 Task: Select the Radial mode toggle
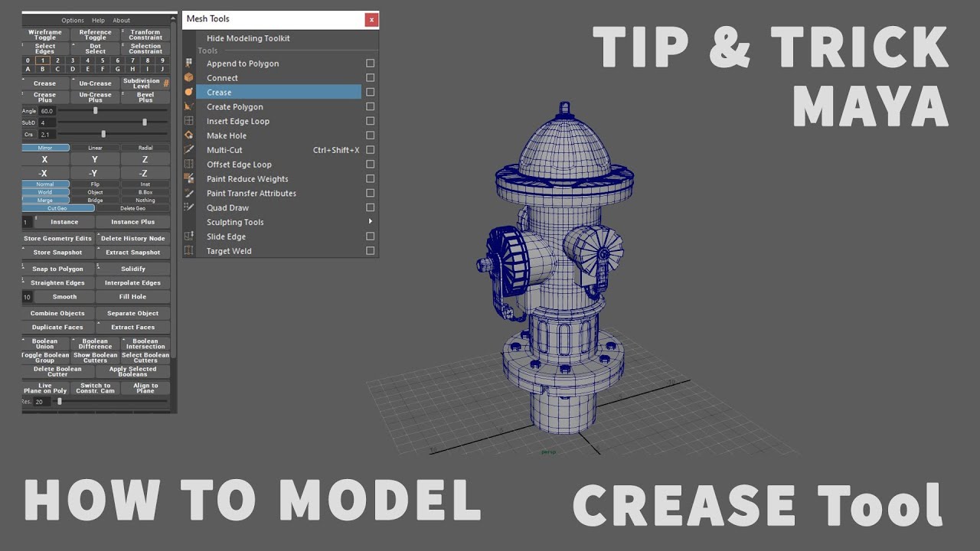coord(145,148)
